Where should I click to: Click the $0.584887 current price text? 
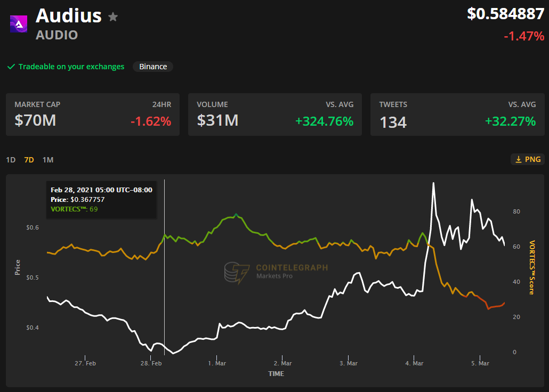pos(506,14)
